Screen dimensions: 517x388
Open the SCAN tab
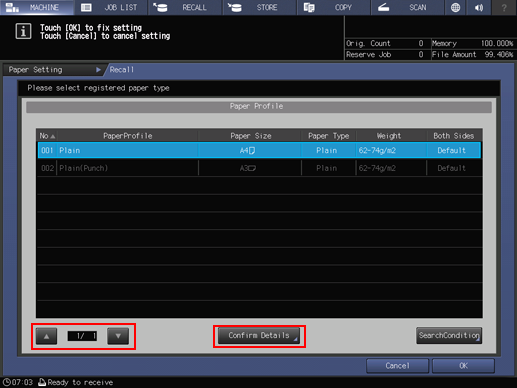tap(408, 7)
